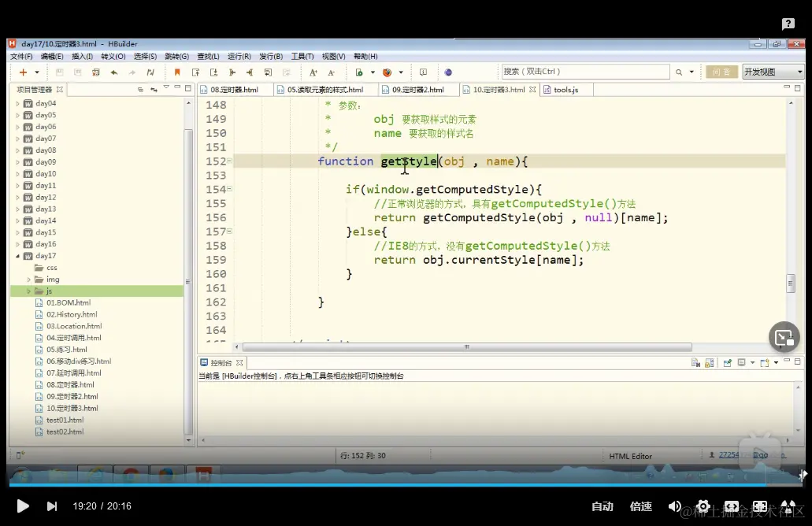Screen dimensions: 812x526
Task: Click the decrease font size A- icon
Action: [x=332, y=72]
